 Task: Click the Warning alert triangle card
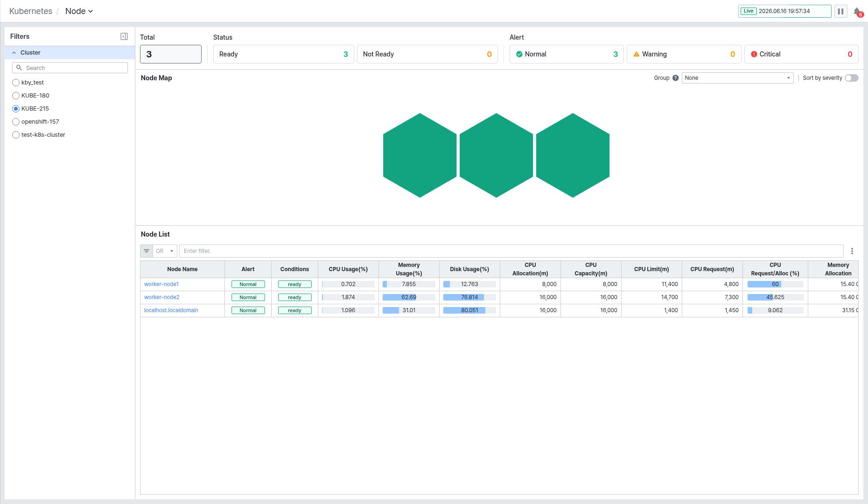point(684,54)
